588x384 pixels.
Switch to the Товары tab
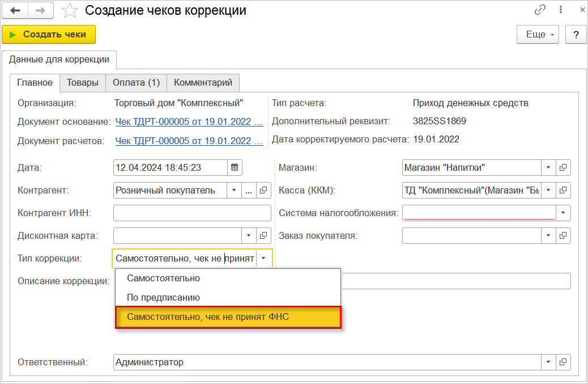tap(83, 82)
